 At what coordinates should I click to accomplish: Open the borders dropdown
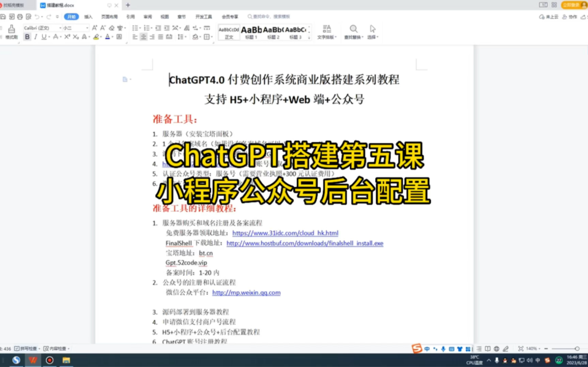tap(211, 37)
